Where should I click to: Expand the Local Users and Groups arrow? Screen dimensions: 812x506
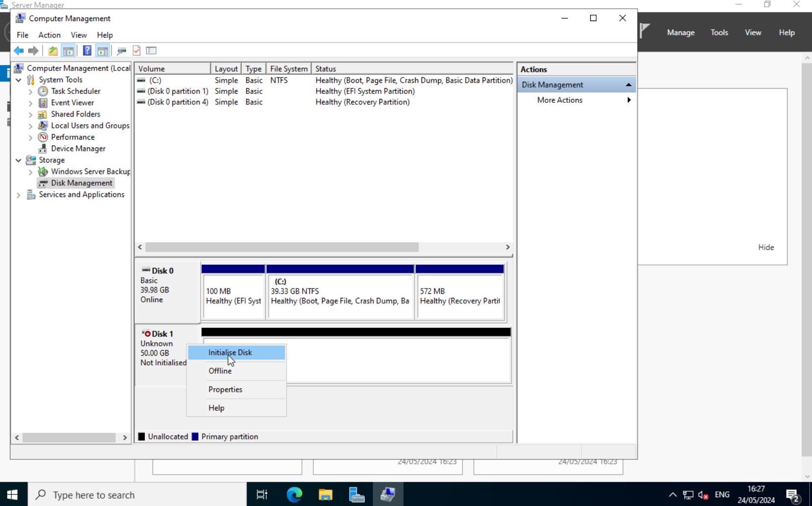pos(30,126)
